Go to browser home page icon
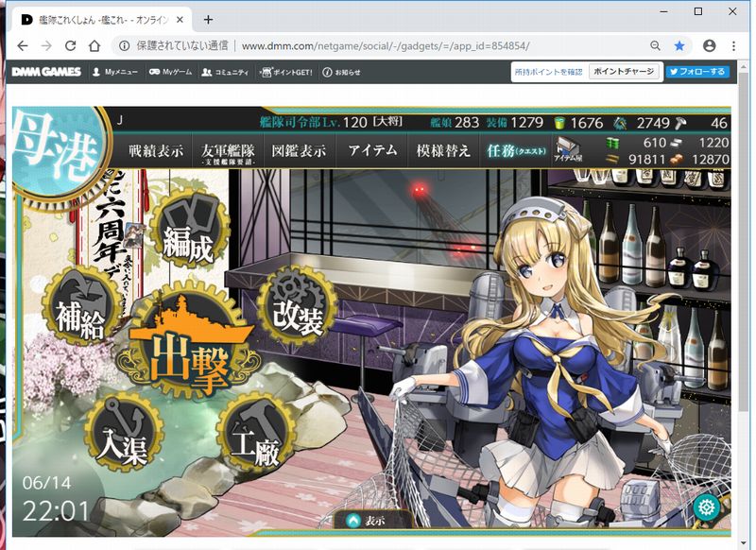This screenshot has width=756, height=550. [x=94, y=45]
